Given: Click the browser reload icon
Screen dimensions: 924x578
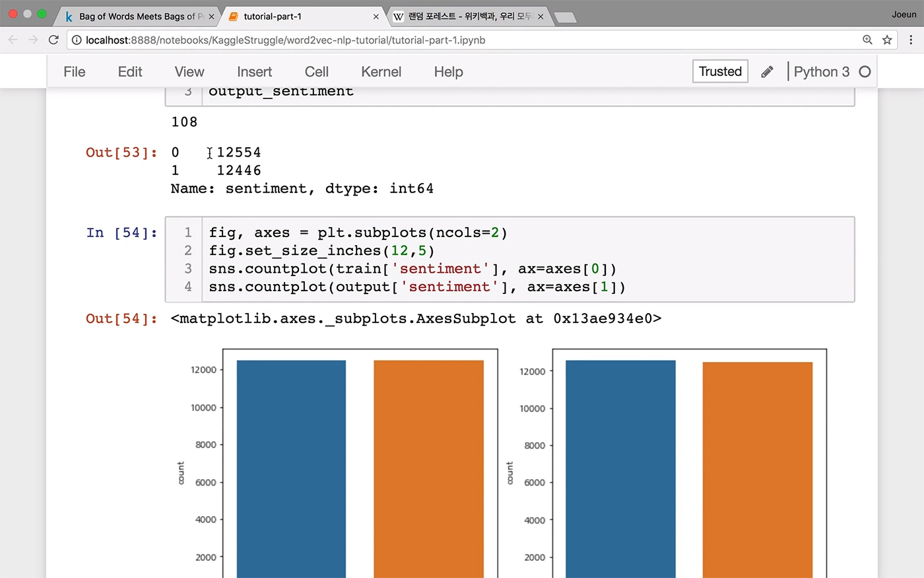Looking at the screenshot, I should coord(54,40).
